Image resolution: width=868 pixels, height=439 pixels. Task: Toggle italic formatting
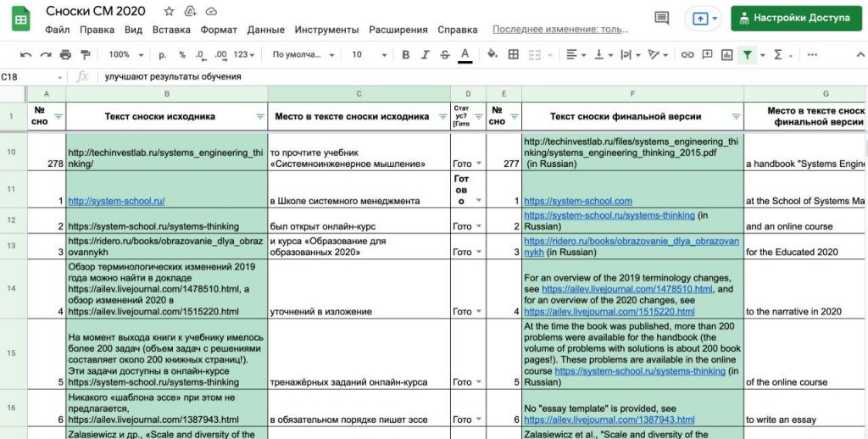[x=426, y=55]
